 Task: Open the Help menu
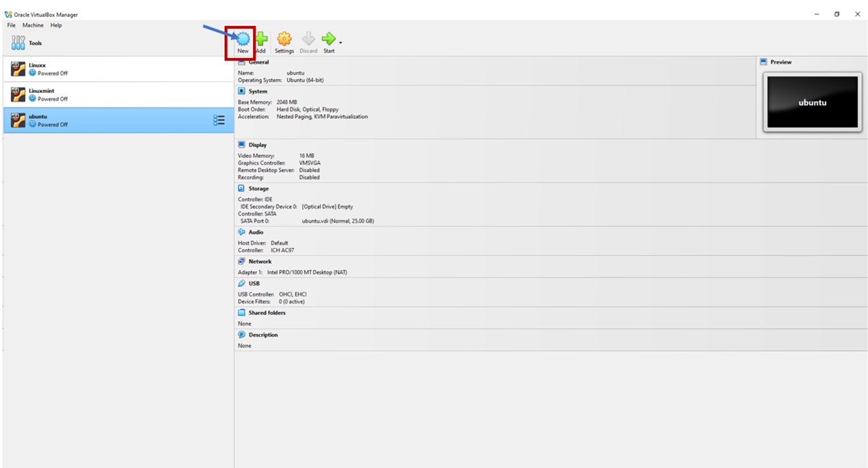(x=56, y=25)
